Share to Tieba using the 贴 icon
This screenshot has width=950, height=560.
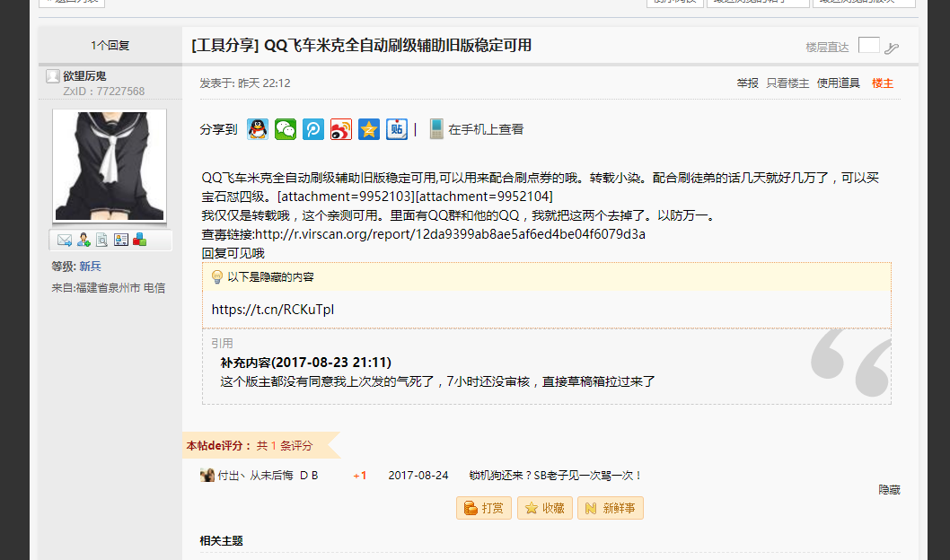coord(397,129)
